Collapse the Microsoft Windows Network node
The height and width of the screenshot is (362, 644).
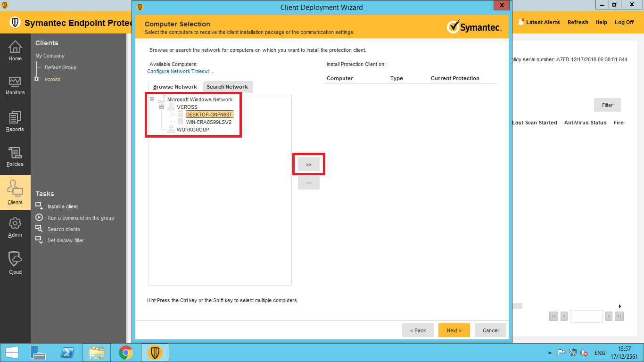click(x=152, y=99)
